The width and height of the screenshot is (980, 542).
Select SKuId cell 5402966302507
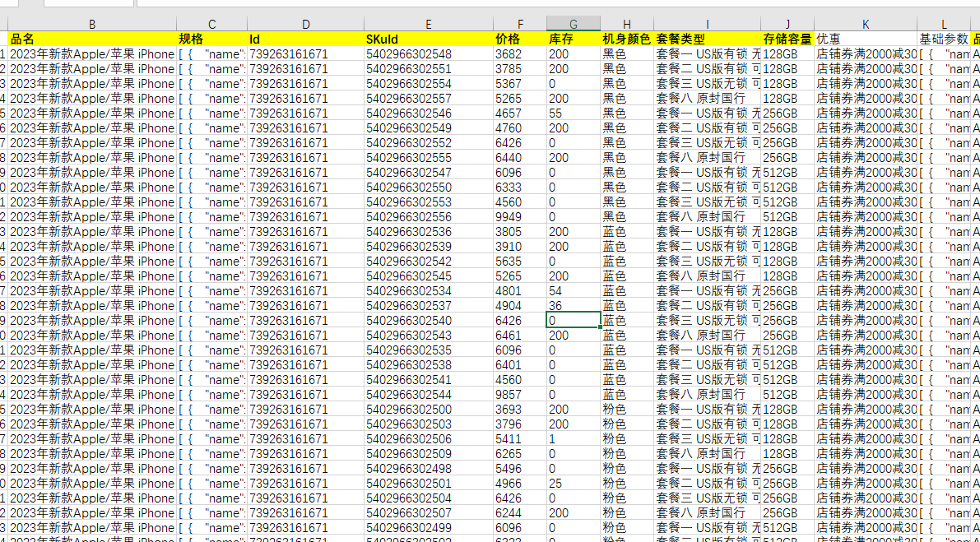[x=428, y=512]
